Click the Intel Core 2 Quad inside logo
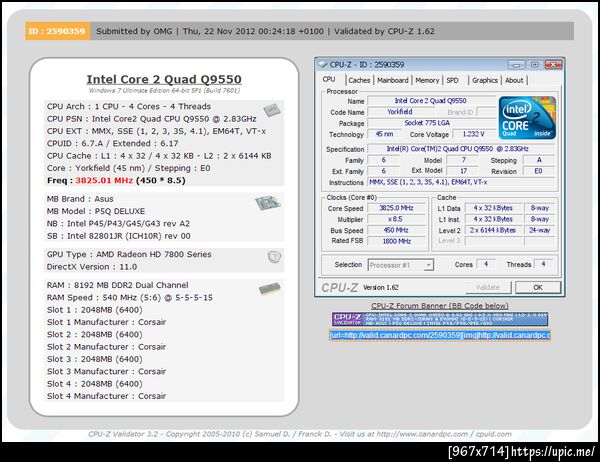The width and height of the screenshot is (600, 462). tap(527, 118)
